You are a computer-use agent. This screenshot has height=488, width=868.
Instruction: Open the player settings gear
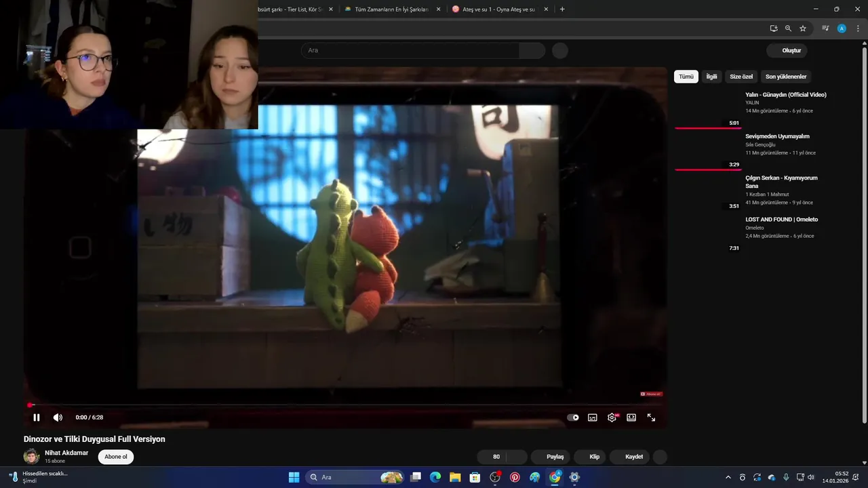[612, 418]
